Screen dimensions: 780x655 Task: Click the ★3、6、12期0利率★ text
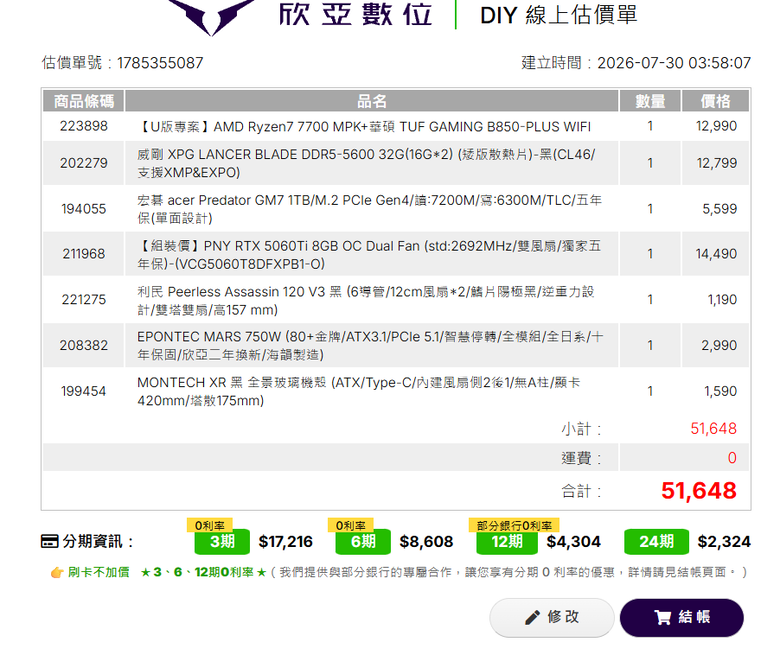point(204,572)
